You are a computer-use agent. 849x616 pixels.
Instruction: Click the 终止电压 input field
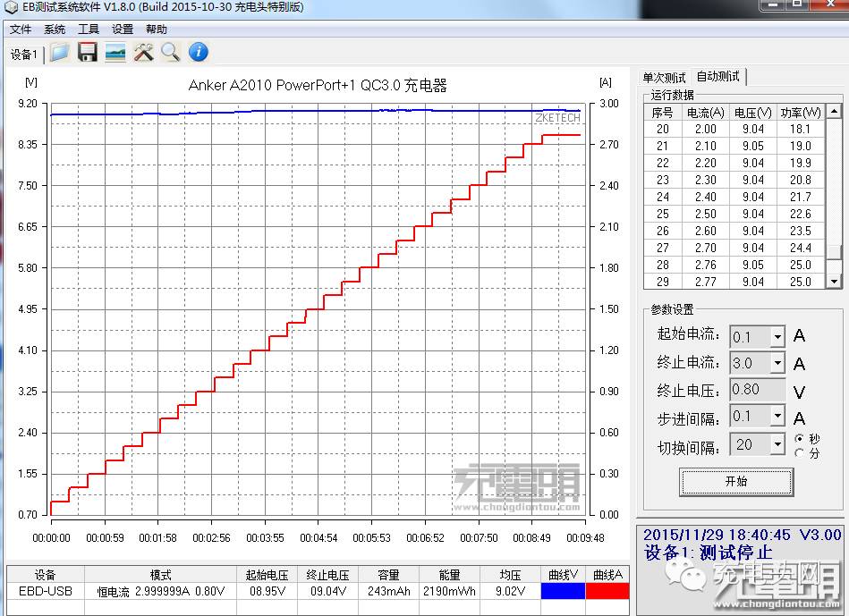757,389
